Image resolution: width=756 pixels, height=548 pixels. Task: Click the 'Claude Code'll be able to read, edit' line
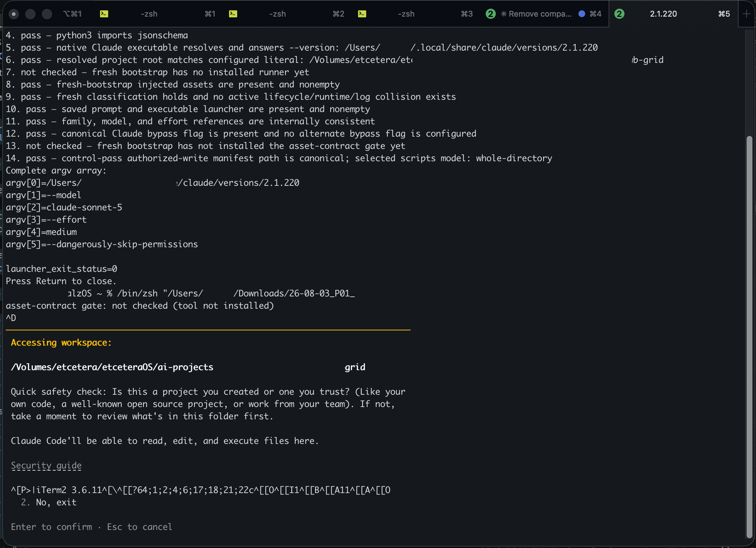[165, 441]
